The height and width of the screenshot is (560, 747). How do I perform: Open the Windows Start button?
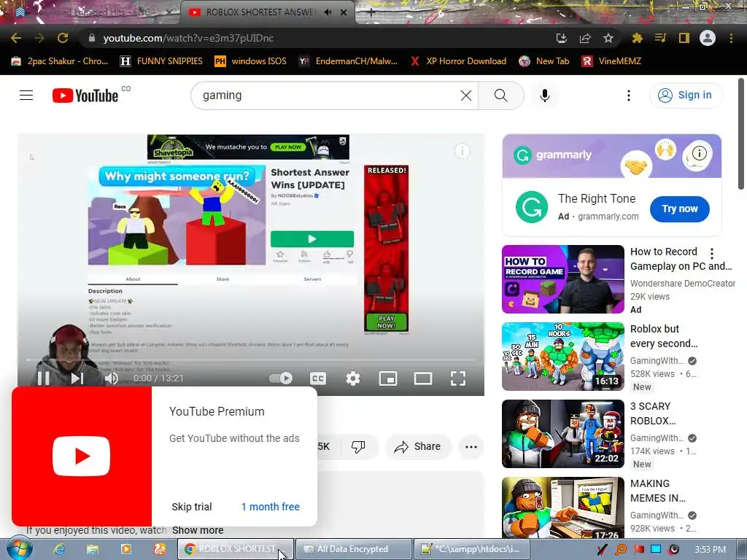point(19,549)
